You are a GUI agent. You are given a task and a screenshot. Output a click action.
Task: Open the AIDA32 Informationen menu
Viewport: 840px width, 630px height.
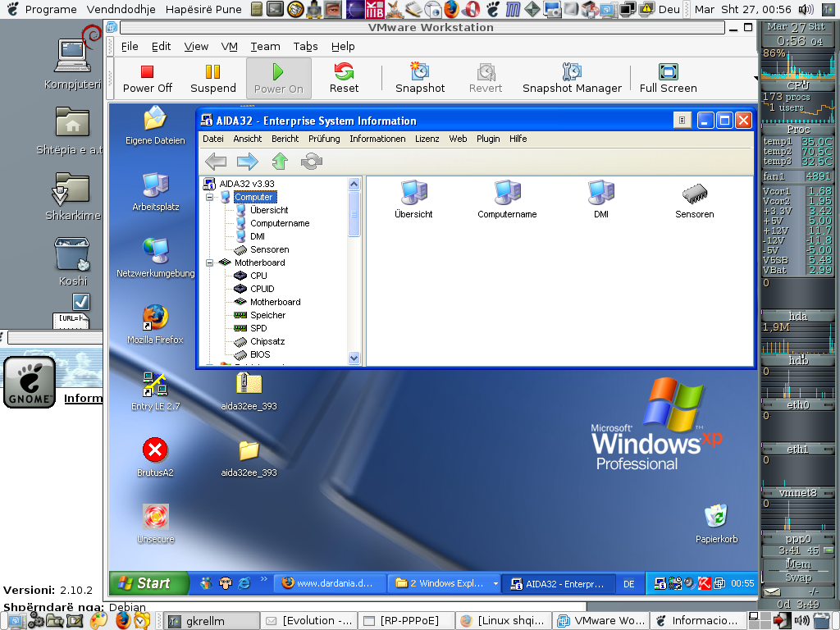(377, 139)
